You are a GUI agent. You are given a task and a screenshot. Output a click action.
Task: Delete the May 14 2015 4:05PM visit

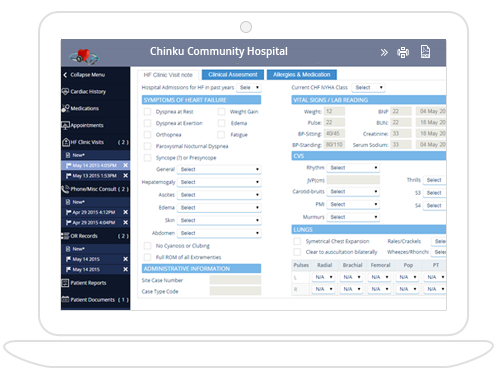click(126, 165)
